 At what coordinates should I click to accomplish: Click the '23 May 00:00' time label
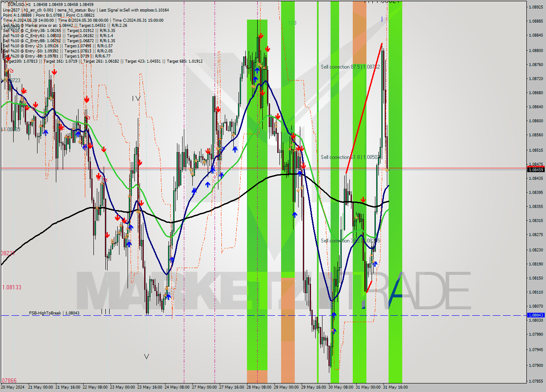click(122, 387)
